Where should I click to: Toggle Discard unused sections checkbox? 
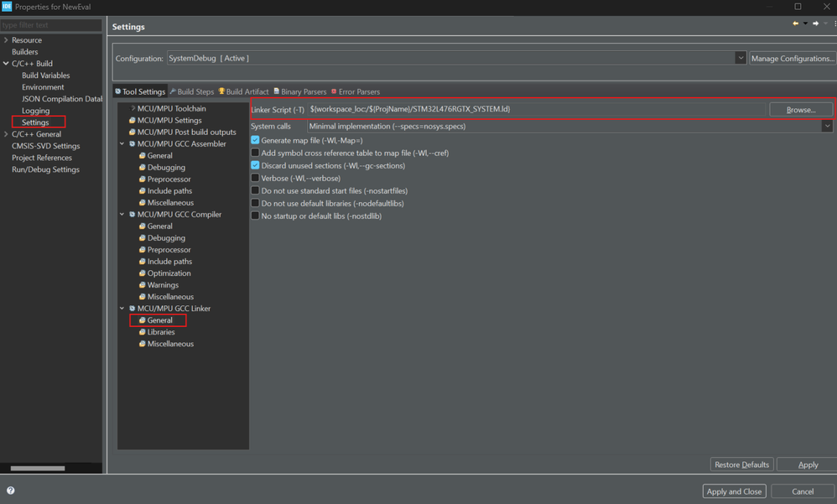pos(255,165)
